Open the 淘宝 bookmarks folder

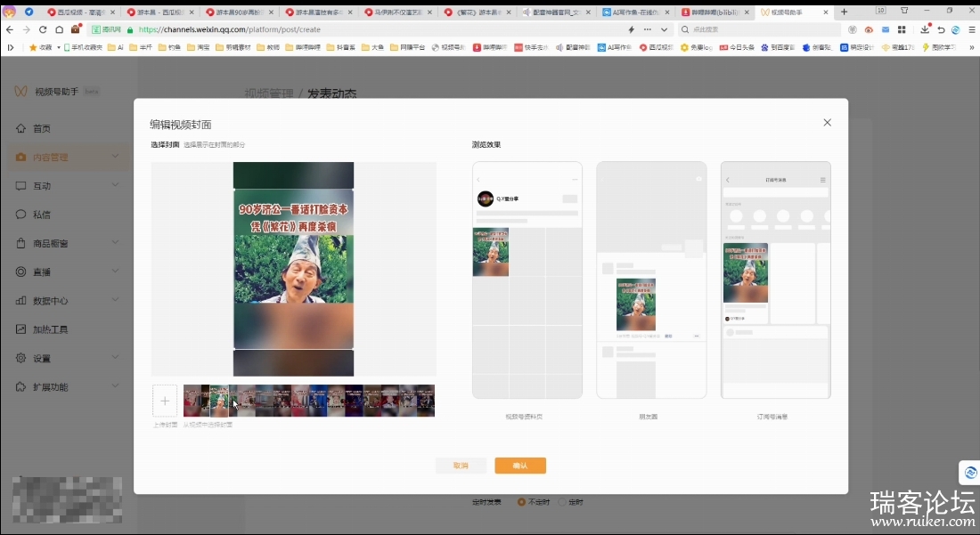[199, 47]
